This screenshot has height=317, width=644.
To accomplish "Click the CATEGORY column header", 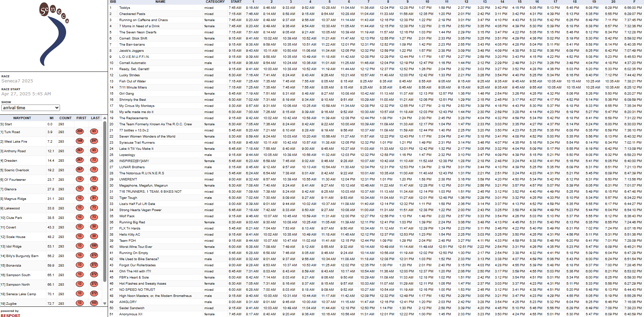I will pyautogui.click(x=215, y=2).
